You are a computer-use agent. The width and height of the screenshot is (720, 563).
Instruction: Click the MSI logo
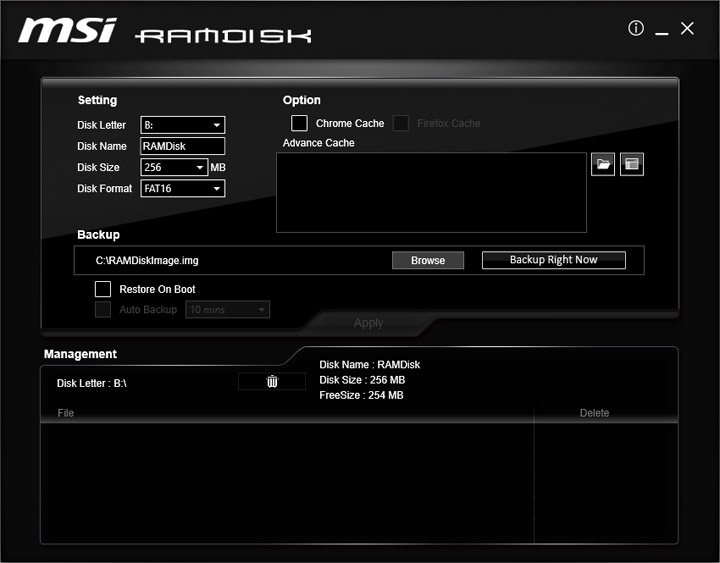tap(67, 30)
